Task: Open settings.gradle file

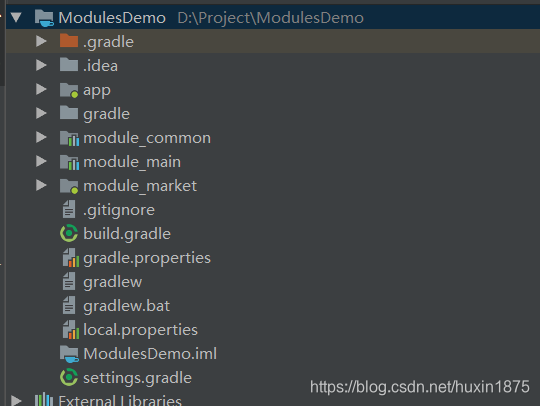Action: [x=137, y=378]
